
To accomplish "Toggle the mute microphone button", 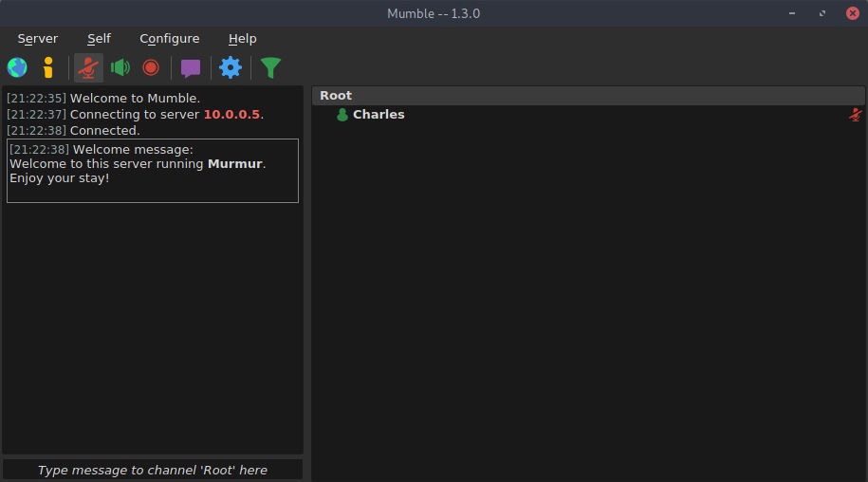I will tap(88, 67).
